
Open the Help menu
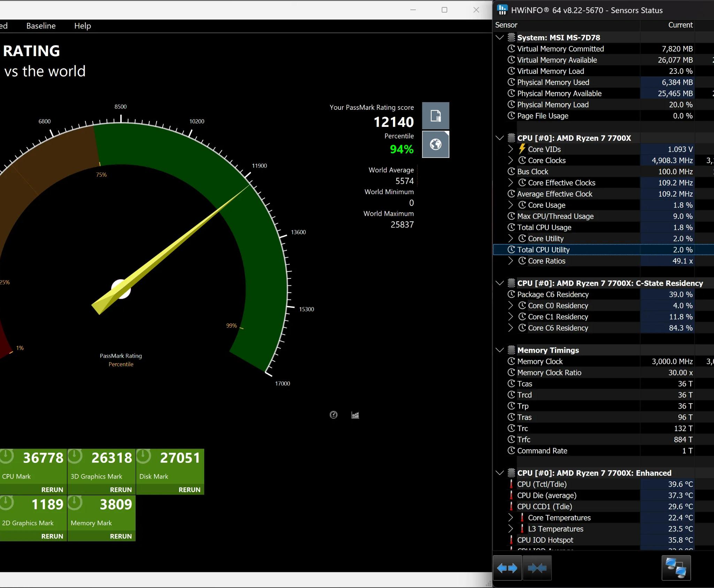pos(82,26)
